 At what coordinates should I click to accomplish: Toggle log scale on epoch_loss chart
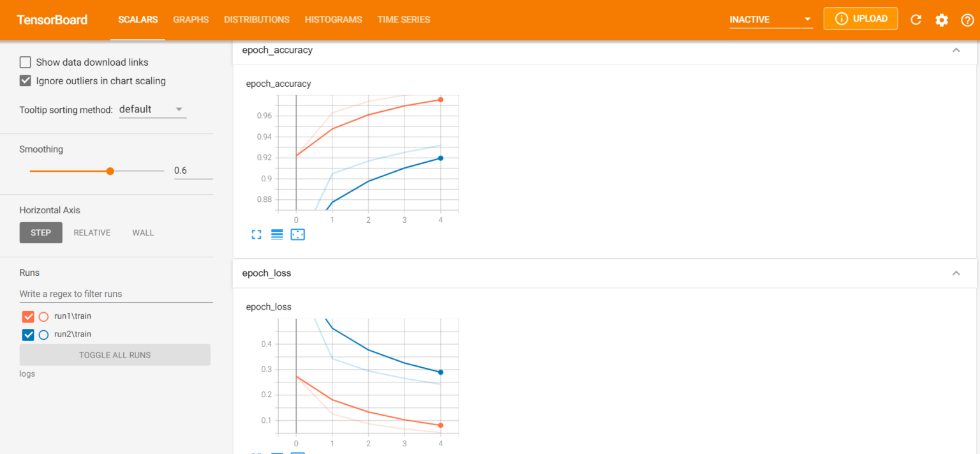277,451
